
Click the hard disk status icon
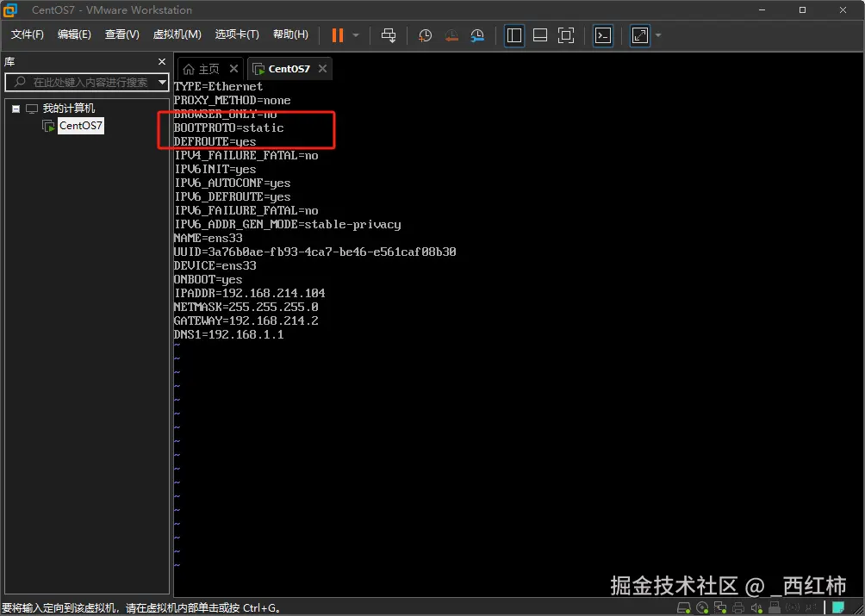684,607
